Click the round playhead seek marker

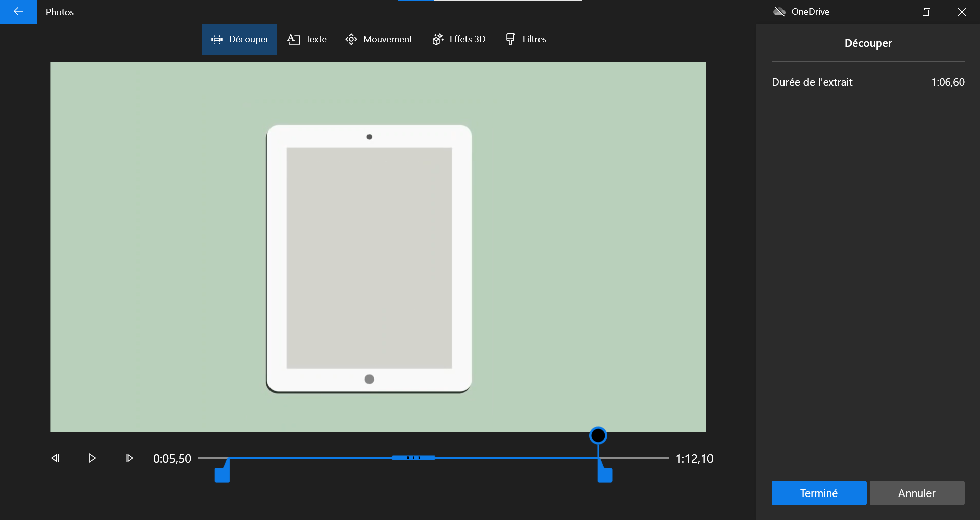pos(598,436)
